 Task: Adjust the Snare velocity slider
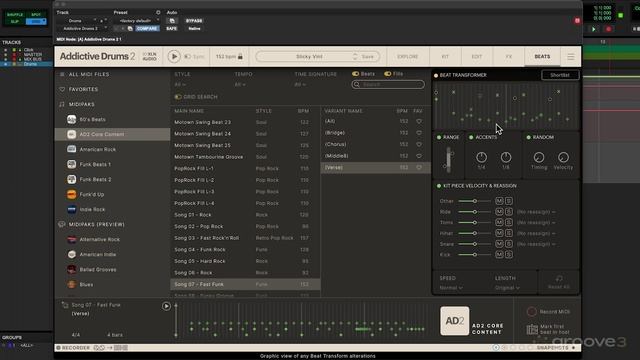click(x=474, y=244)
